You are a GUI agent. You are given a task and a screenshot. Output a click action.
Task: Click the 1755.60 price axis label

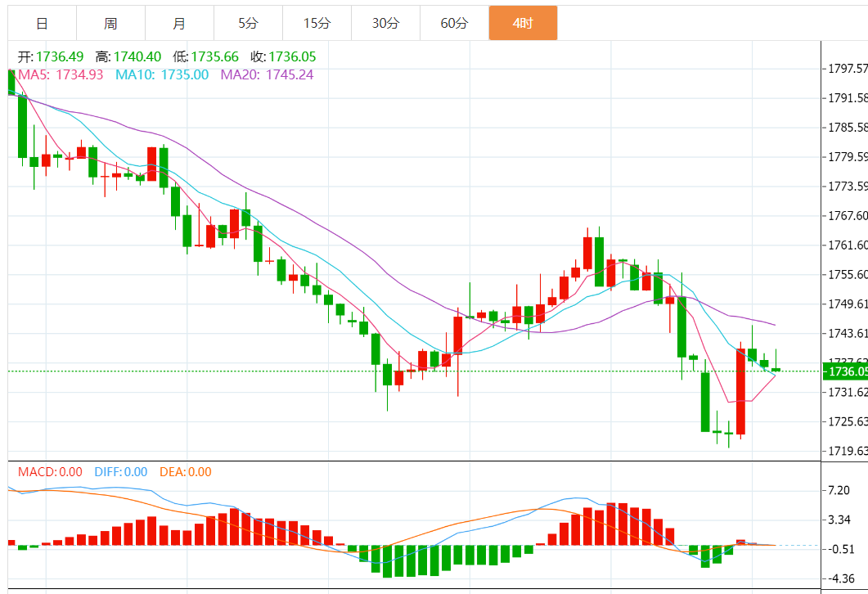coord(848,275)
